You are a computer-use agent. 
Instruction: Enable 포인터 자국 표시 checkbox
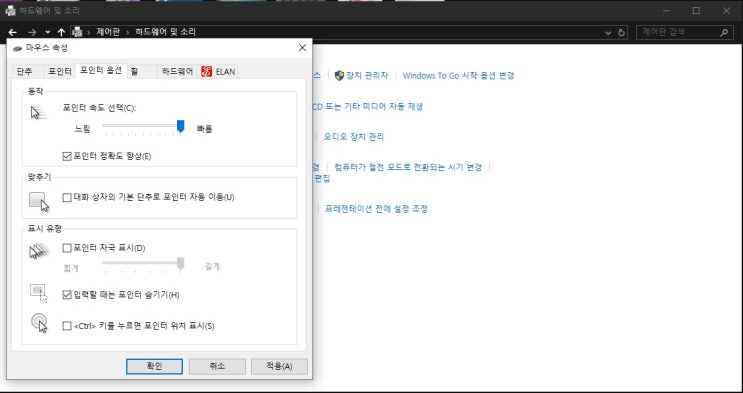point(67,248)
